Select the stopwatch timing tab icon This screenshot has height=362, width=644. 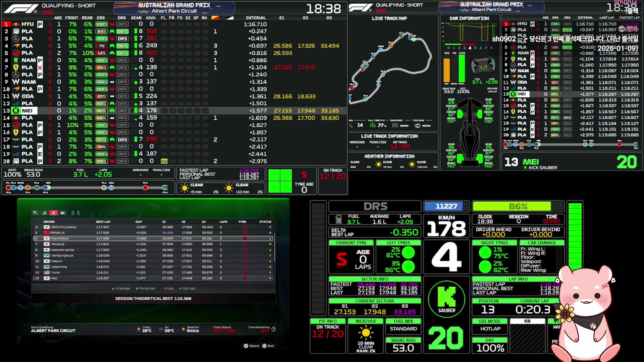coord(53,213)
